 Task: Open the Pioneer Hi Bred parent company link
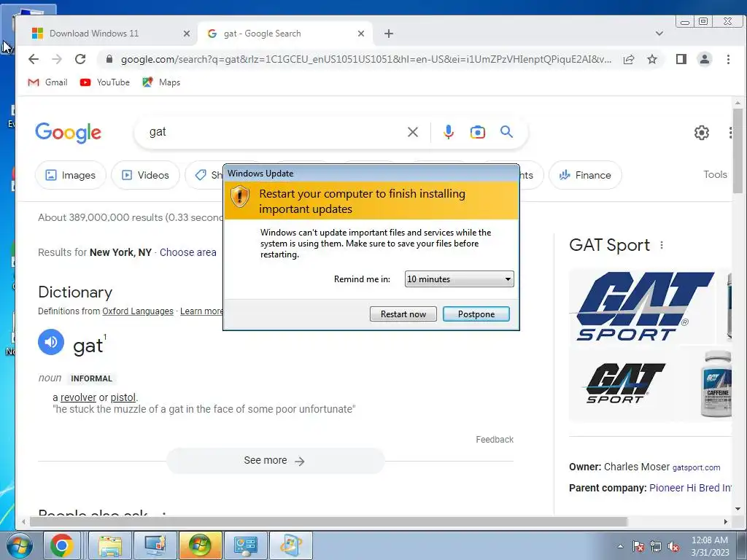(690, 488)
